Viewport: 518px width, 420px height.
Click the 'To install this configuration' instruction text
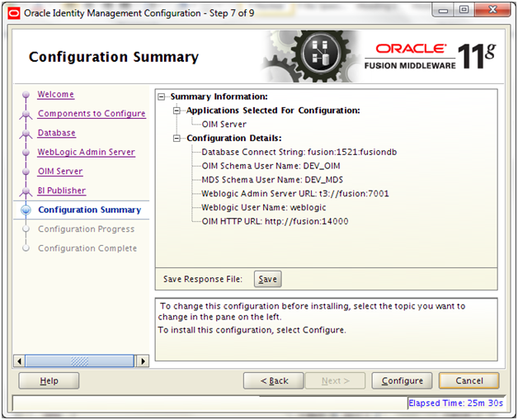(x=252, y=330)
